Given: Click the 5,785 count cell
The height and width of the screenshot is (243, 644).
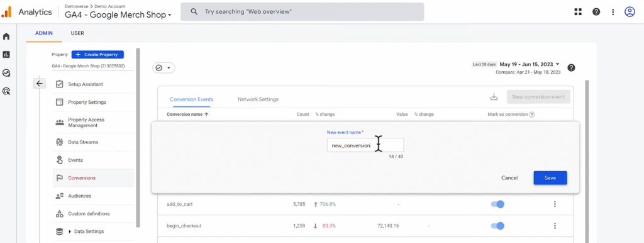Looking at the screenshot, I should pos(299,204).
